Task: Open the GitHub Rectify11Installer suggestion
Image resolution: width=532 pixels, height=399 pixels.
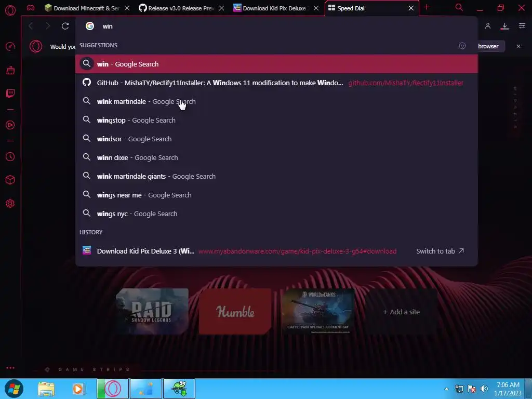Action: click(x=276, y=83)
